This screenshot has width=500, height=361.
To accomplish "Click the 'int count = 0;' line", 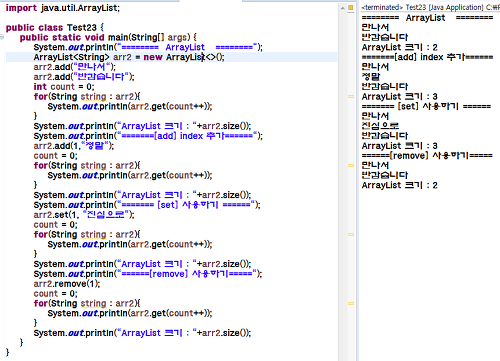I will tap(64, 87).
